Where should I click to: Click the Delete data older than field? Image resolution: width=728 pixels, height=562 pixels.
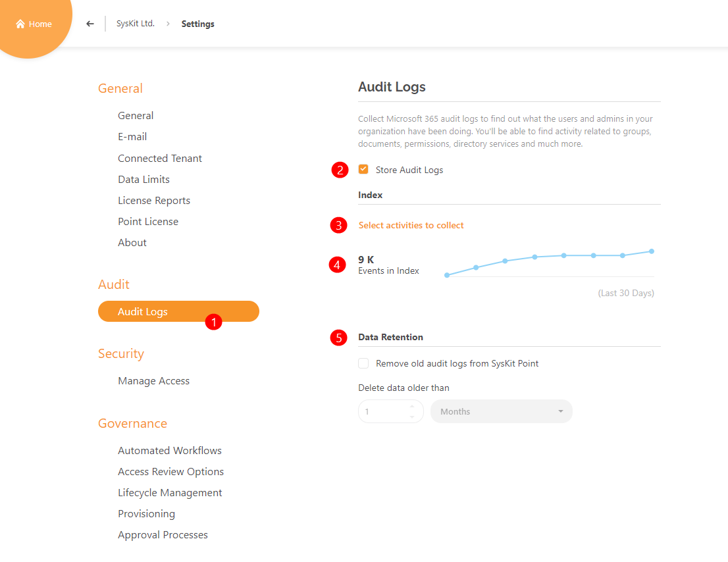[390, 411]
